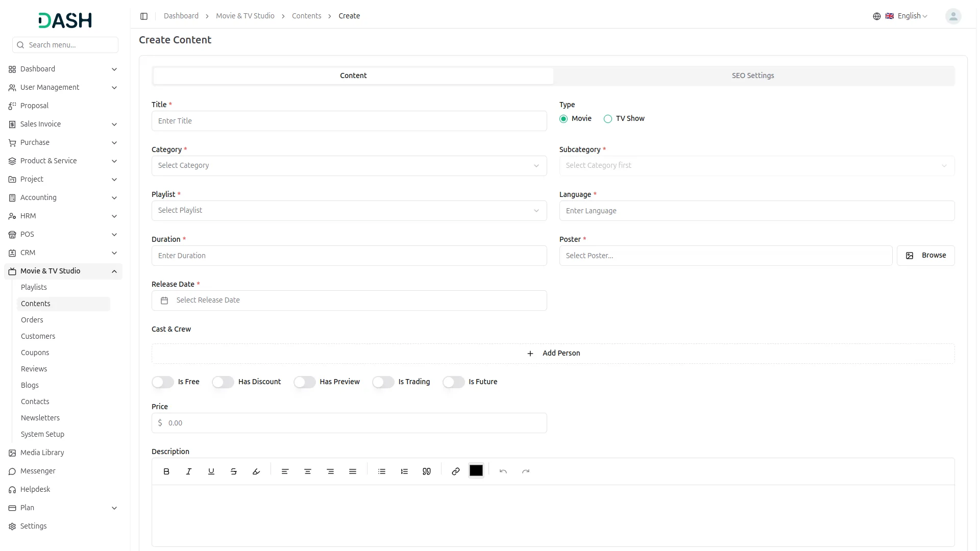This screenshot has height=551, width=980.
Task: Switch to the SEO Settings tab
Action: point(753,76)
